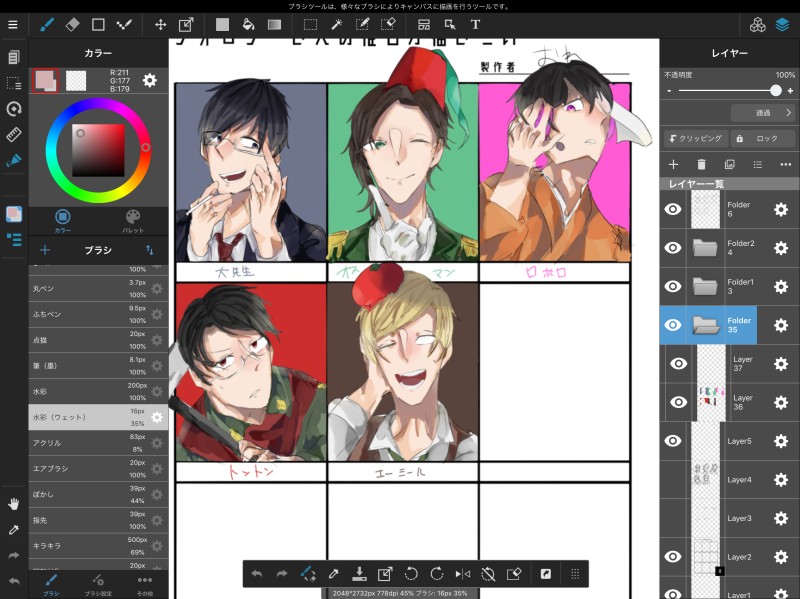The width and height of the screenshot is (800, 599).
Task: Click redo arrow in left sidebar
Action: pos(14,555)
